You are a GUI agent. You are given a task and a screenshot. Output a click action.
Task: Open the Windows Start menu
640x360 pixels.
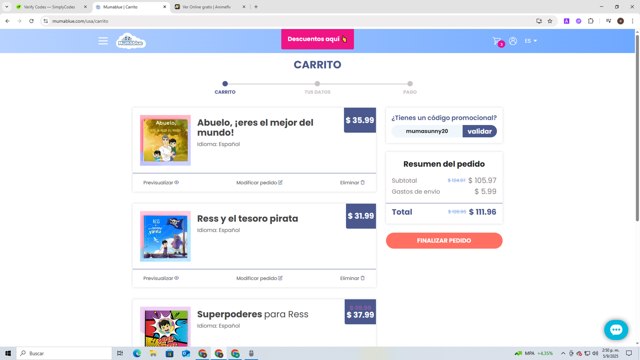8,353
